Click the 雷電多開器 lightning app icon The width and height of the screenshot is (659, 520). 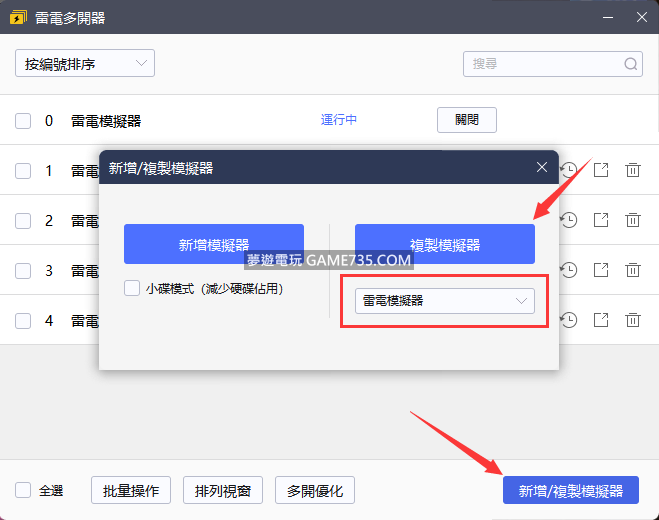tap(18, 18)
